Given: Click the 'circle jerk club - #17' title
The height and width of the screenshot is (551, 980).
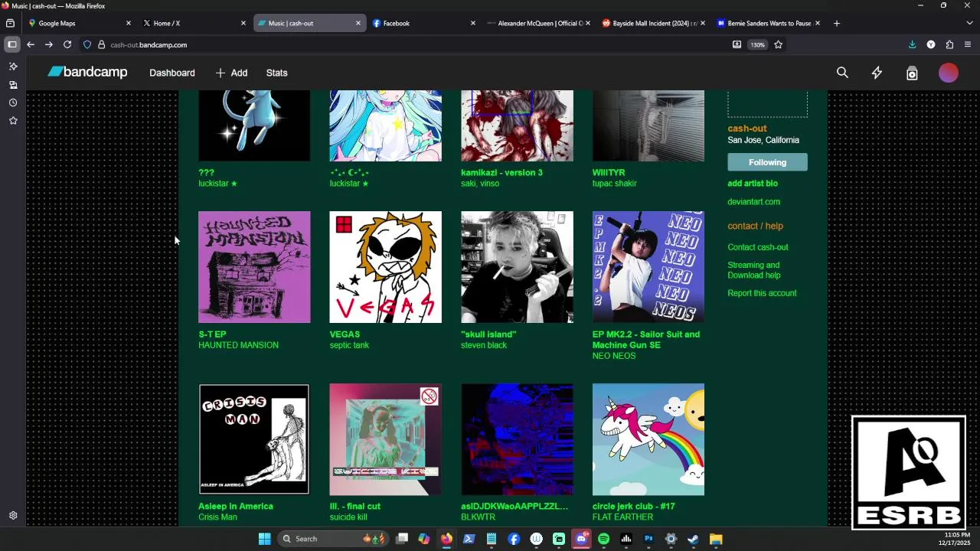Looking at the screenshot, I should coord(633,507).
